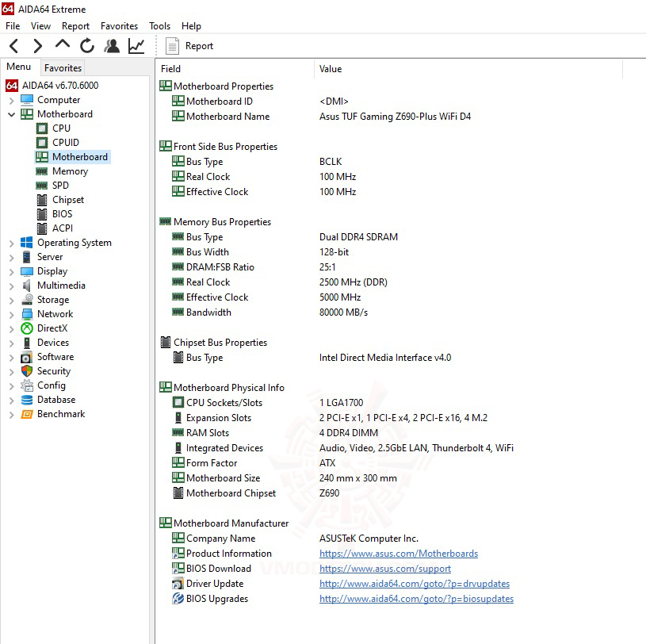
Task: Expand the Display tree node
Action: pyautogui.click(x=12, y=272)
